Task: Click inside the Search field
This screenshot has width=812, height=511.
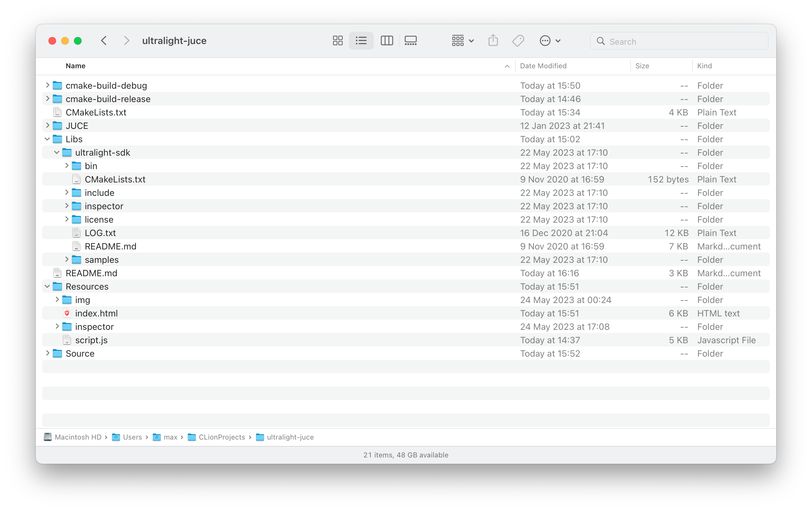Action: tap(685, 41)
